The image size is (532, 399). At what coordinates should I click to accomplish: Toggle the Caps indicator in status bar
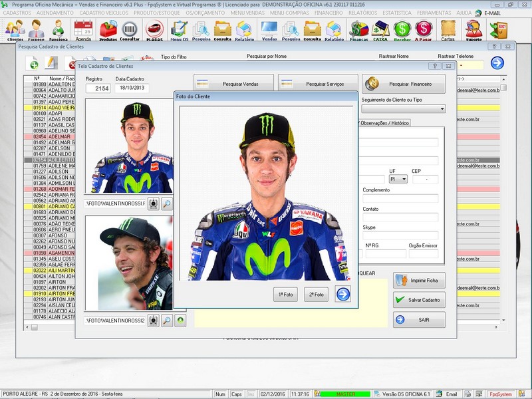tap(237, 392)
